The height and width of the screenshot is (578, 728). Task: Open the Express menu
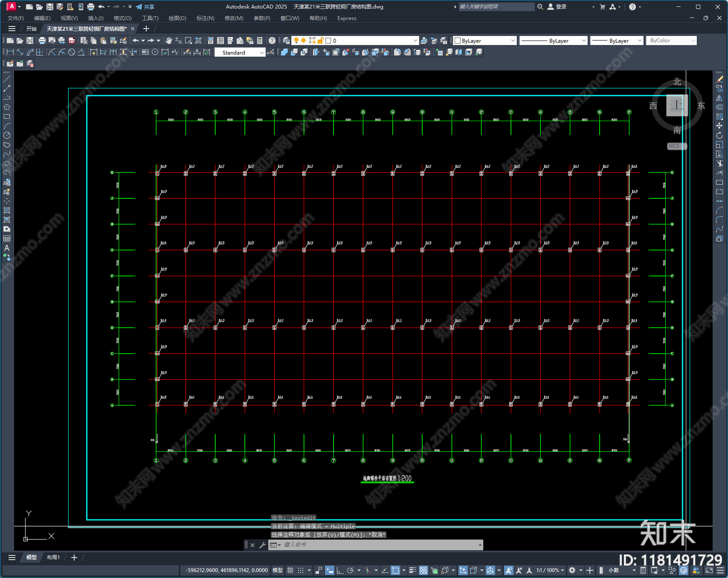(347, 18)
